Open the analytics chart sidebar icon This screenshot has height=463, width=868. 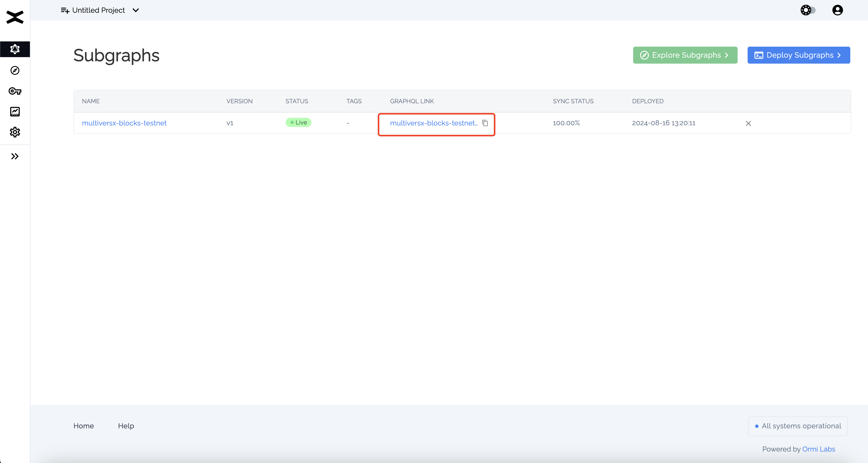pyautogui.click(x=15, y=112)
